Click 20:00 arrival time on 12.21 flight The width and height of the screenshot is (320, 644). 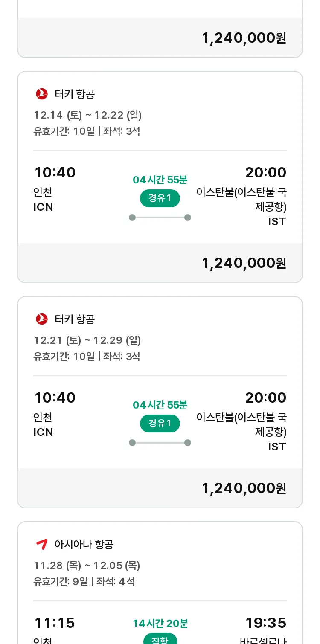(x=265, y=398)
